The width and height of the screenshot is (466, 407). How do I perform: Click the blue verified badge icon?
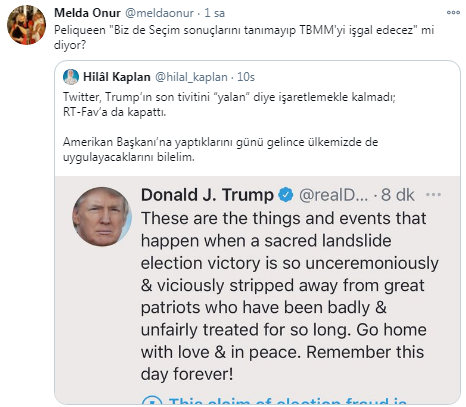coord(286,195)
